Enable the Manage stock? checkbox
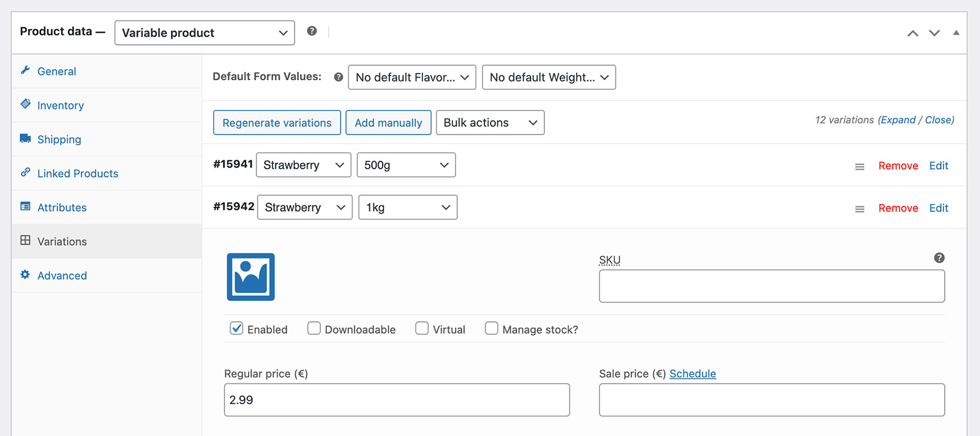Viewport: 980px width, 436px height. (x=491, y=328)
